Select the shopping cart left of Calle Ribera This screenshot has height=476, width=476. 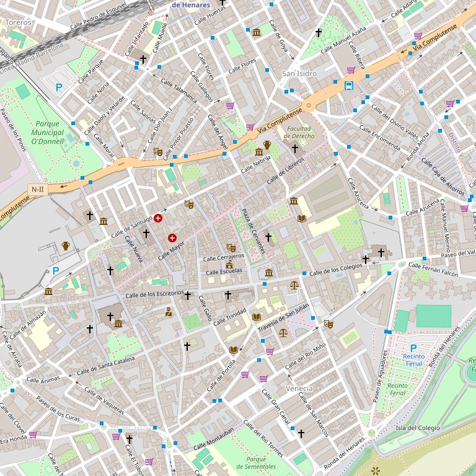351,70
